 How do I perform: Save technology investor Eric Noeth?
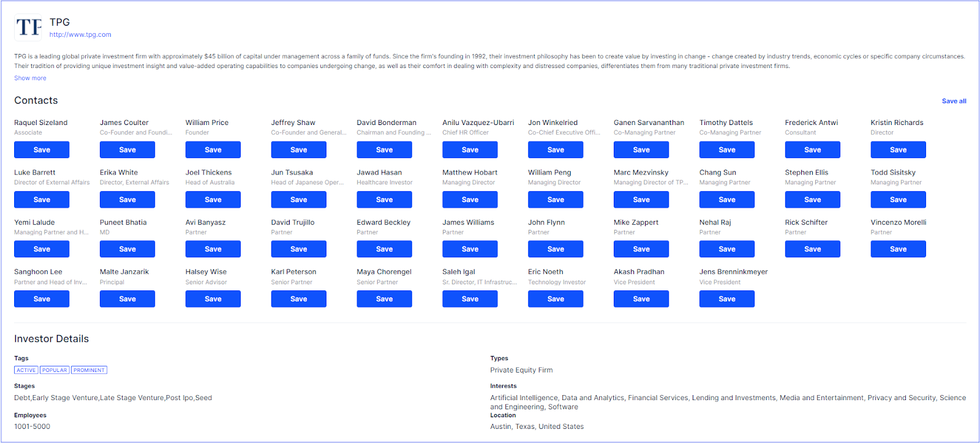click(556, 299)
